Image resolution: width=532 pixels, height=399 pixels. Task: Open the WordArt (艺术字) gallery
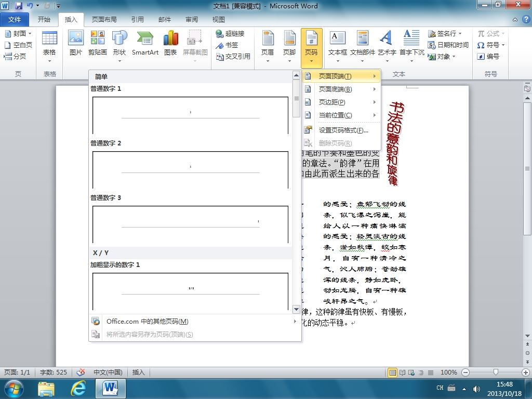[387, 47]
